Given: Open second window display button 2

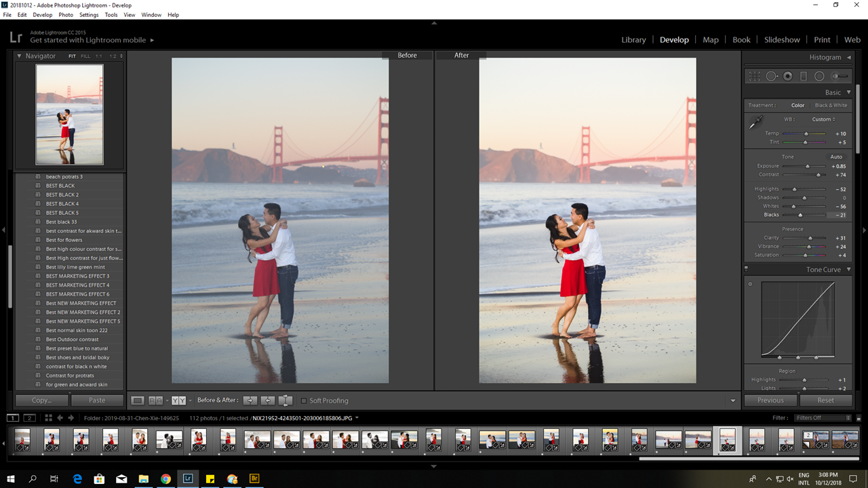Looking at the screenshot, I should coord(29,418).
